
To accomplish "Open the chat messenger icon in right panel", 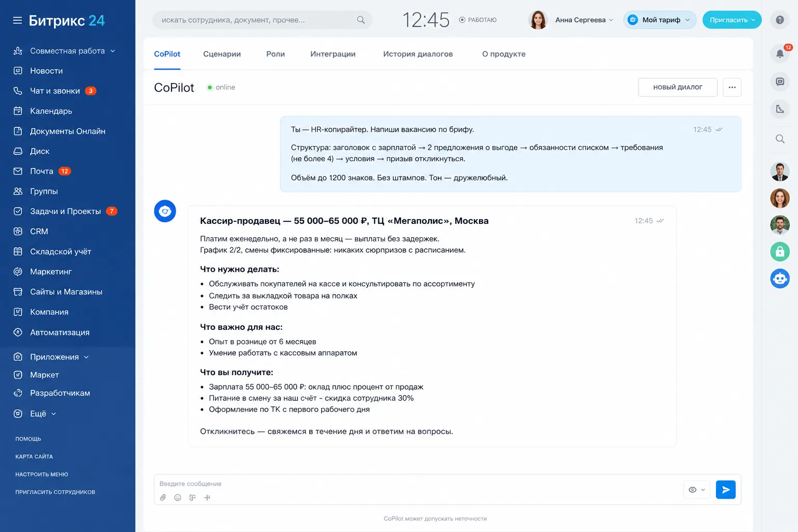I will (x=780, y=82).
